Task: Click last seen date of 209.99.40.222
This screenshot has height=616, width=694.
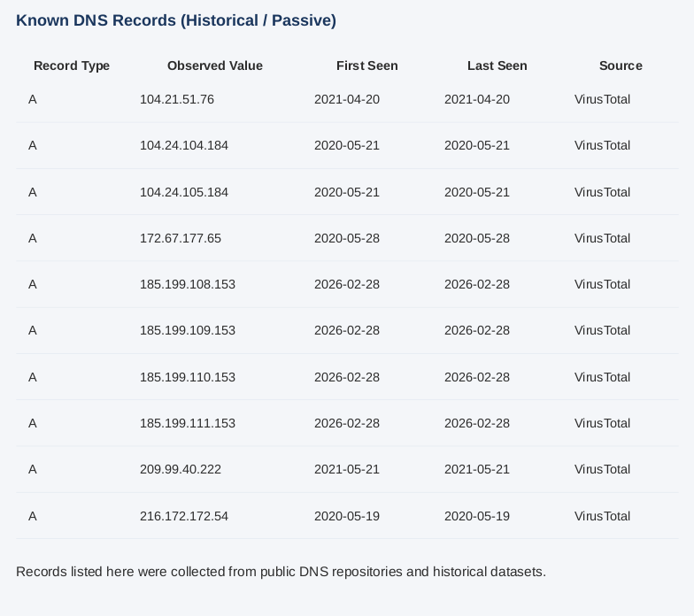Action: click(x=476, y=469)
